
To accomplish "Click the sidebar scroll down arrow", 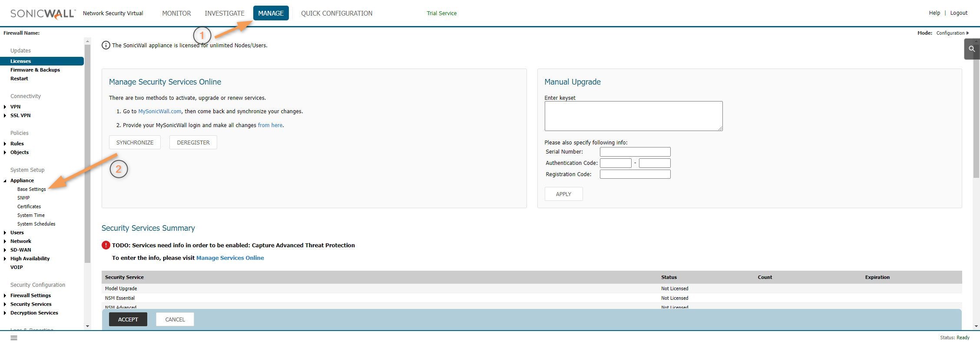I will pyautogui.click(x=87, y=326).
